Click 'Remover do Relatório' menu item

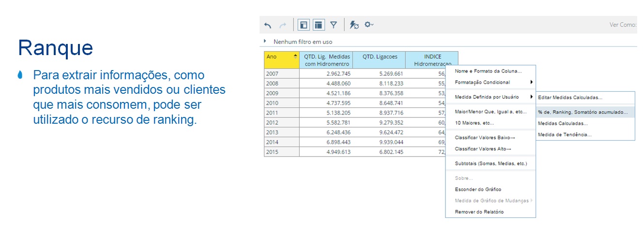(x=479, y=212)
